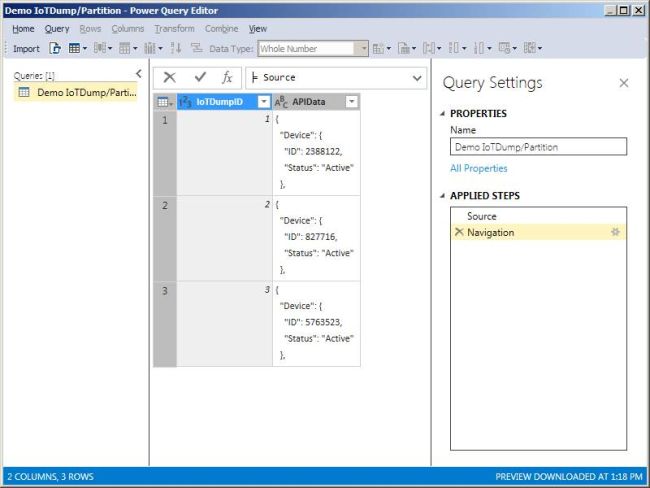650x488 pixels.
Task: Click "PREVIEW DOWNLOADED AT 1:18 PM" status text
Action: [x=569, y=477]
